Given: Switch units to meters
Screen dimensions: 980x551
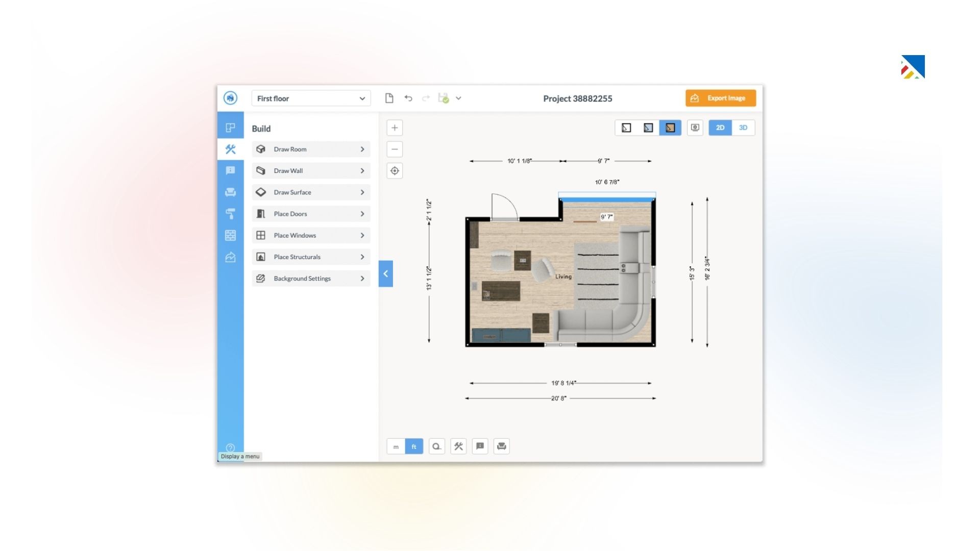Looking at the screenshot, I should (396, 446).
